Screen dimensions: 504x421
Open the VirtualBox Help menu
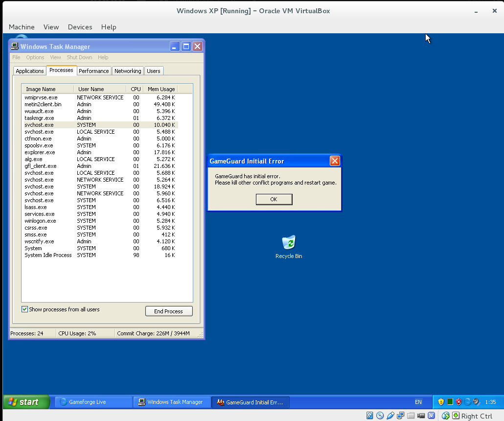coord(109,27)
